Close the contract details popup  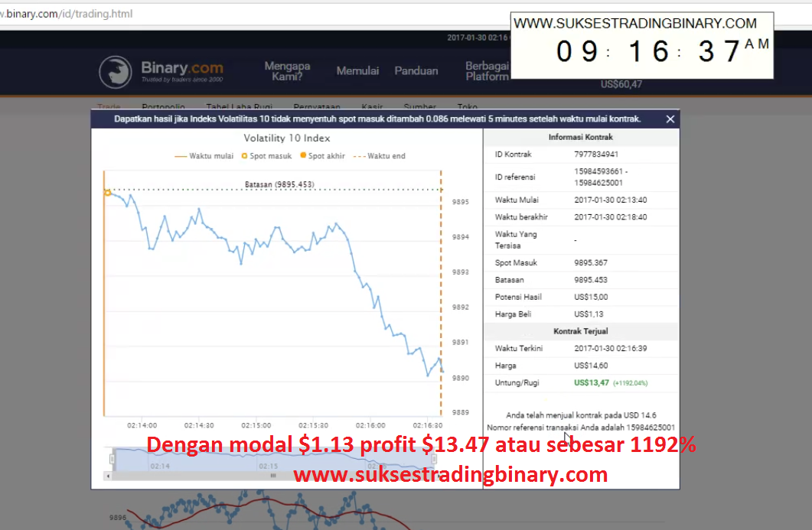coord(670,119)
